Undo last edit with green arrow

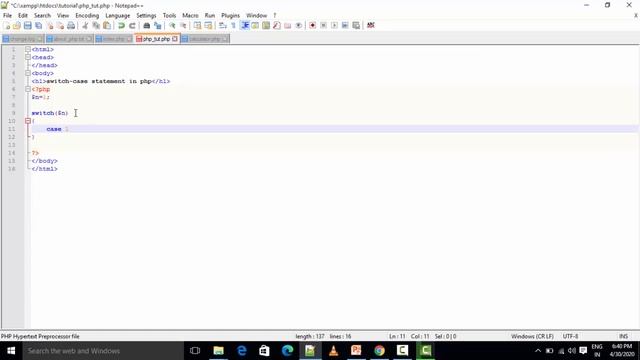[121, 25]
